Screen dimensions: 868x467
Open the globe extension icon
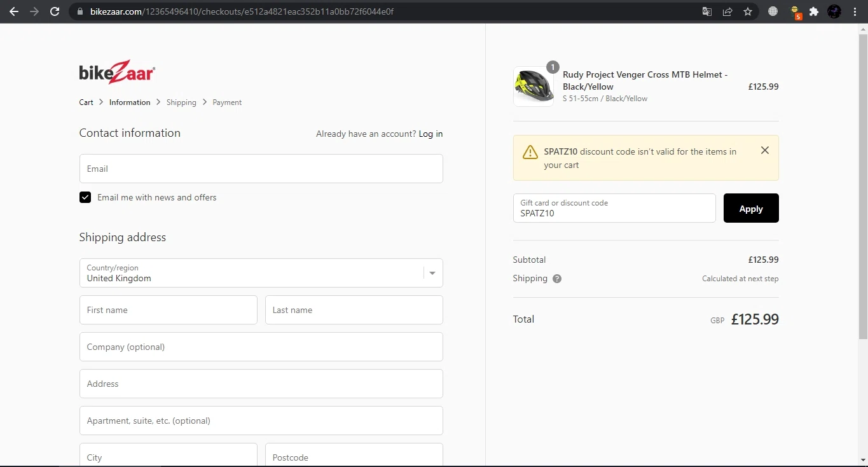tap(773, 11)
